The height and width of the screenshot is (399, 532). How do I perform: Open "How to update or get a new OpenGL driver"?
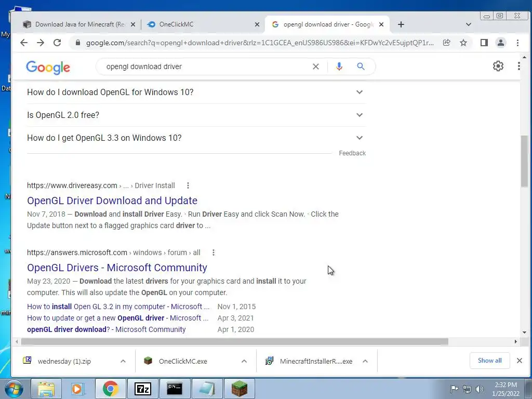pos(118,318)
